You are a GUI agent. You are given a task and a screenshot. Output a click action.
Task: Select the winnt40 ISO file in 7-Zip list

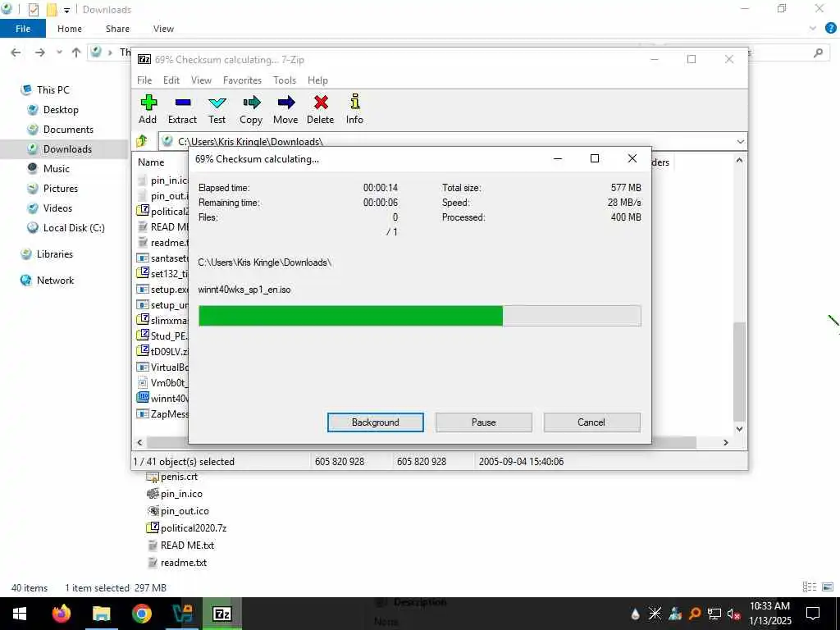(x=163, y=398)
